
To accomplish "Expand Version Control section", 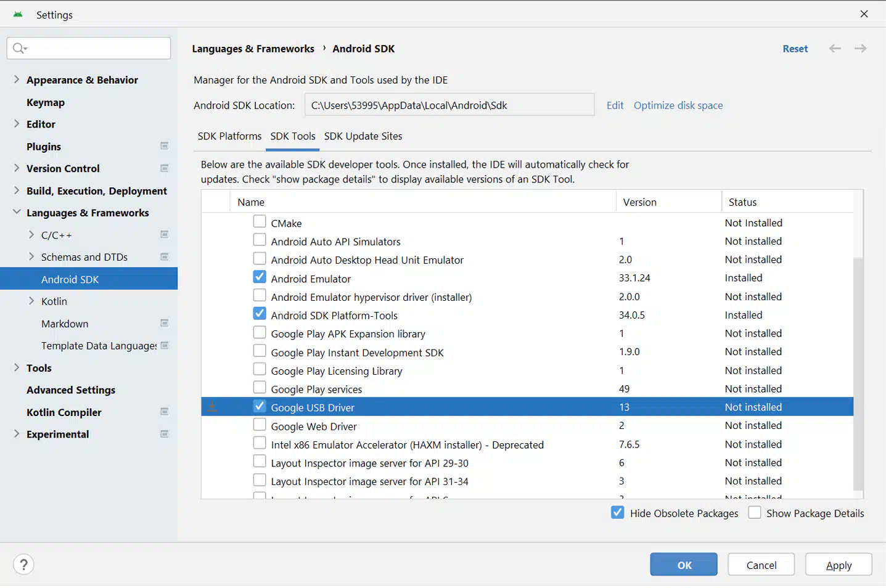I will click(x=17, y=168).
